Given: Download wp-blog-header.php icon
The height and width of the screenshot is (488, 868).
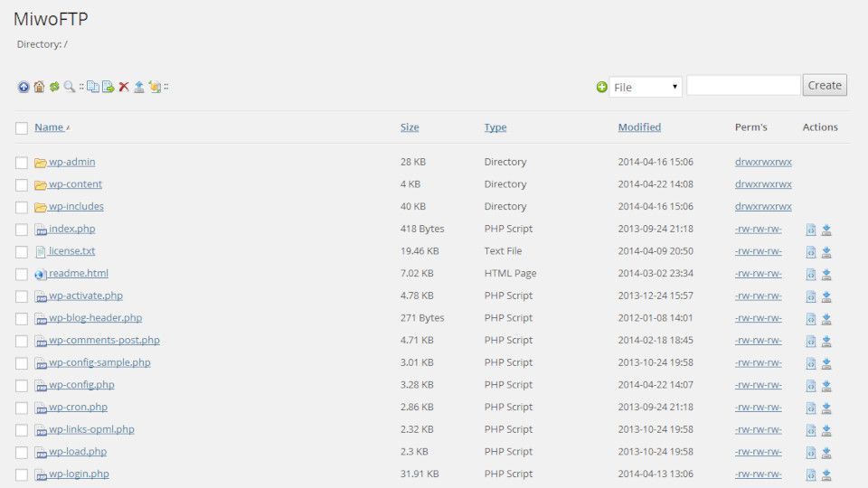Looking at the screenshot, I should [x=826, y=319].
